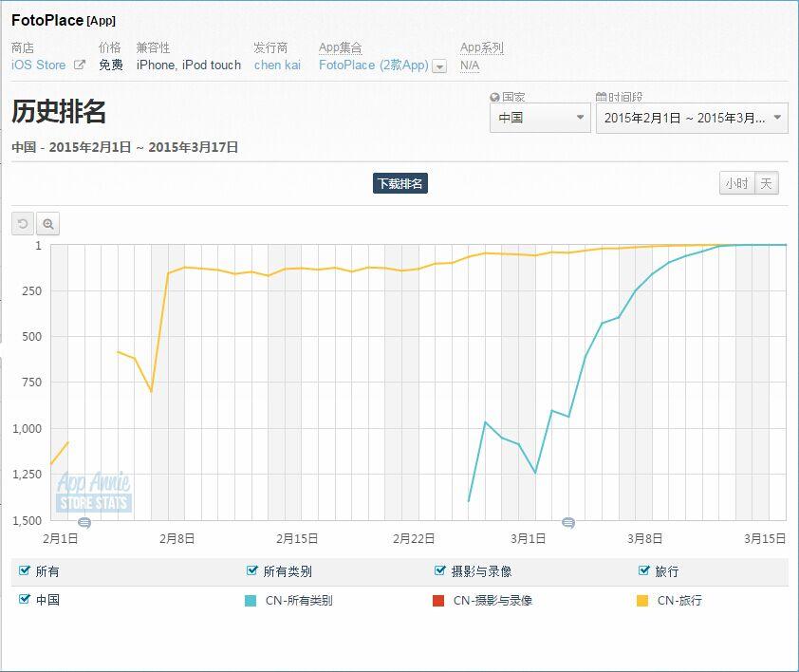Click the 3月8日 axis label

[x=644, y=538]
